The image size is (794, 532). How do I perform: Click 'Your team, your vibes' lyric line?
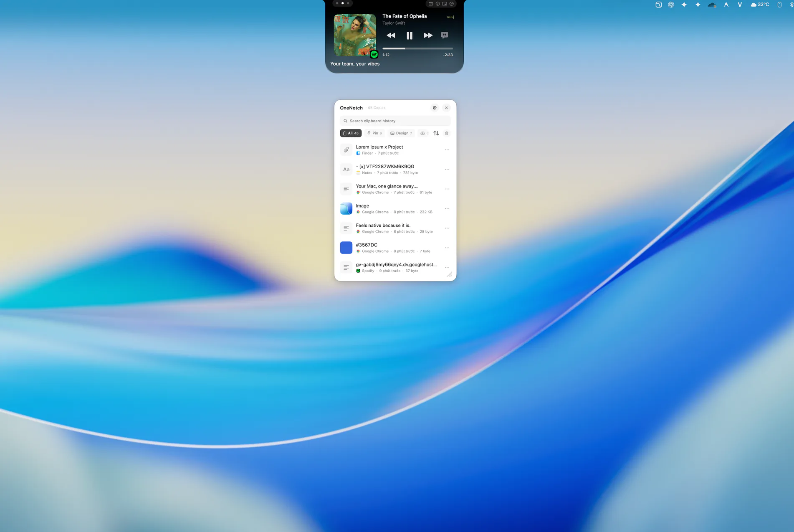[x=355, y=64]
